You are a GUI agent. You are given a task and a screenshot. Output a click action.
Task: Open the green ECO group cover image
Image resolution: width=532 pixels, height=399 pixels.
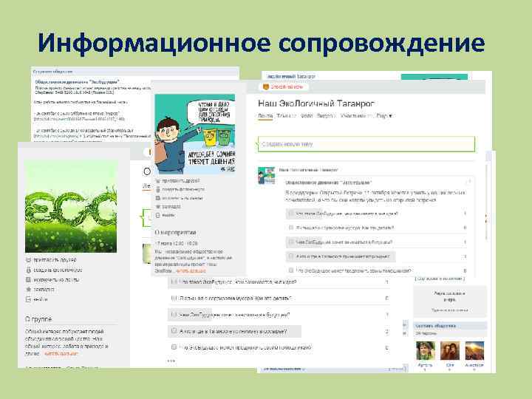(71, 206)
